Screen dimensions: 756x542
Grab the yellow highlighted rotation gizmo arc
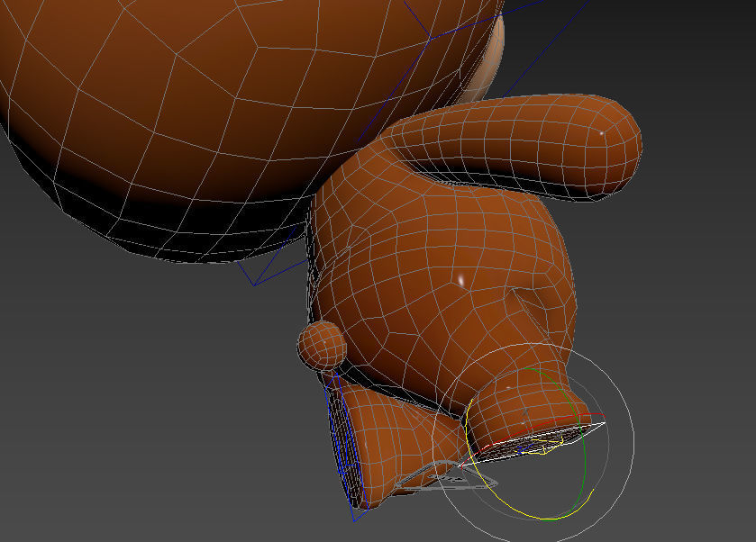501,501
